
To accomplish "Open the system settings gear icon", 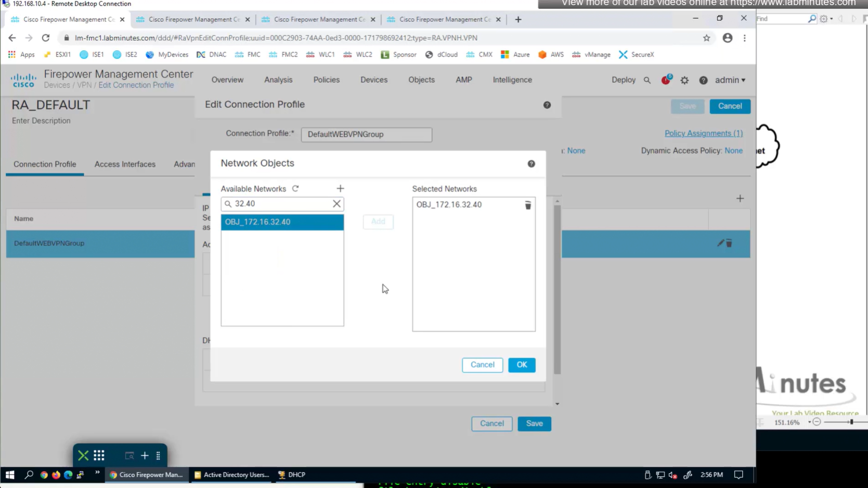I will [684, 80].
